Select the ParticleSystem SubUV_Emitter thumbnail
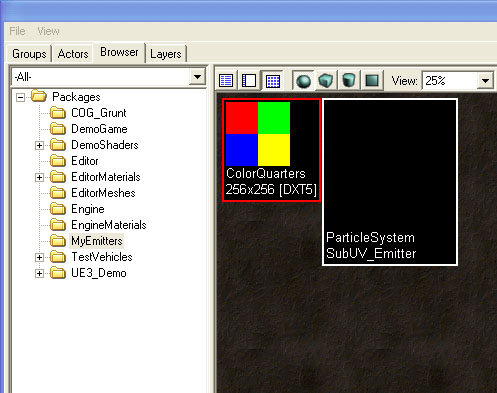This screenshot has height=393, width=497. (x=390, y=182)
